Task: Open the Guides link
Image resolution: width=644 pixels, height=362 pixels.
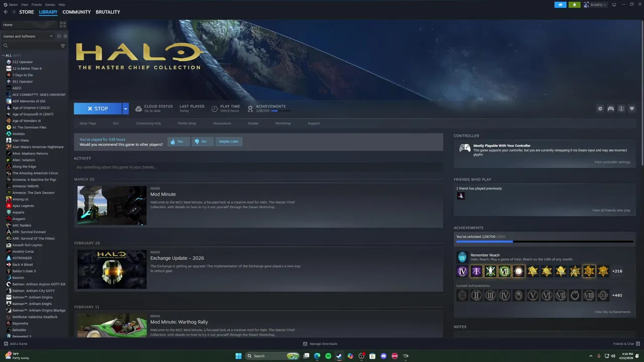Action: point(253,123)
